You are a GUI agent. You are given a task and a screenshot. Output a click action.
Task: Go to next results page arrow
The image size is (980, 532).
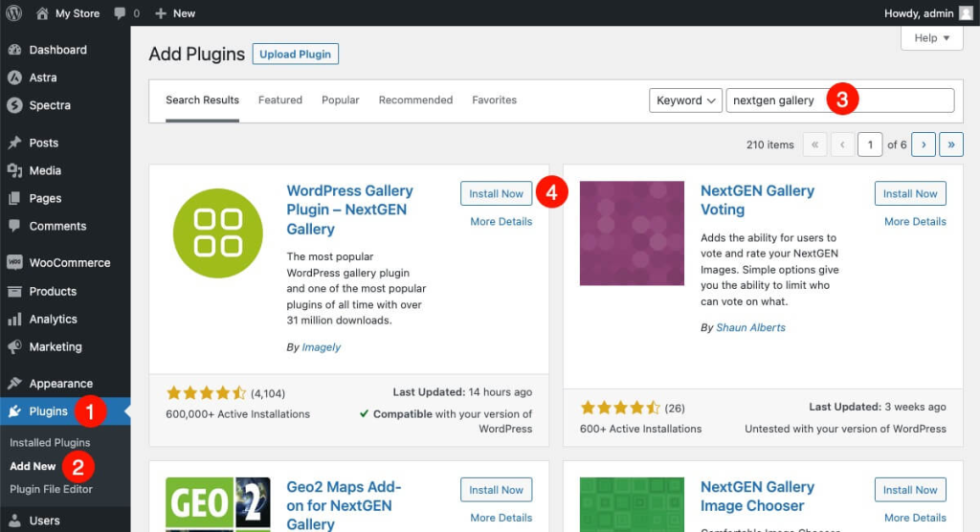(x=924, y=144)
